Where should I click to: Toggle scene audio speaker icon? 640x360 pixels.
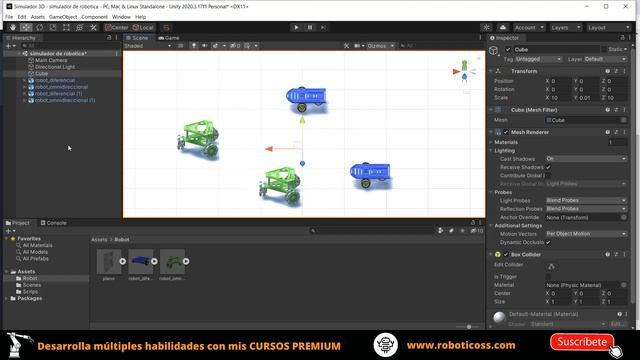(204, 46)
